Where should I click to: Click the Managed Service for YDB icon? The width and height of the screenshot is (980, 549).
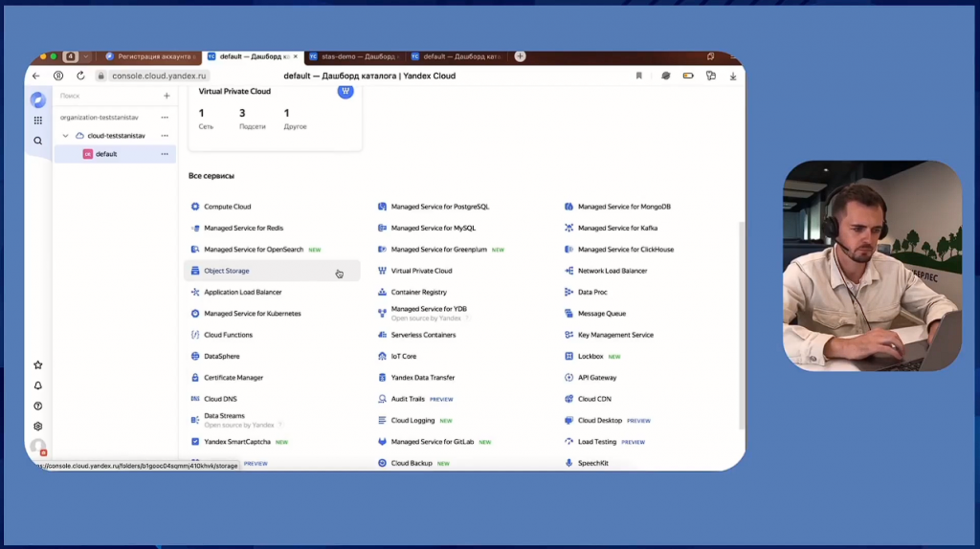tap(382, 314)
